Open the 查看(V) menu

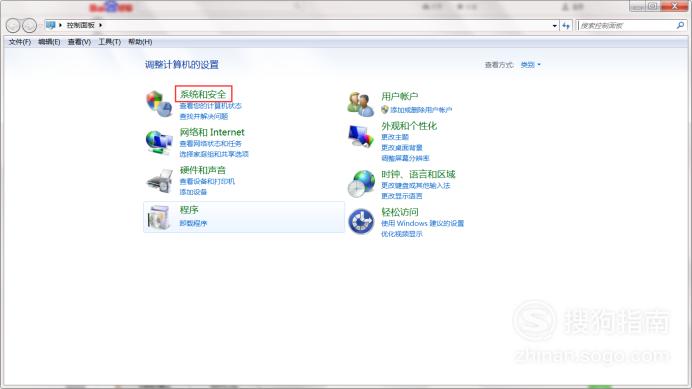tap(79, 42)
